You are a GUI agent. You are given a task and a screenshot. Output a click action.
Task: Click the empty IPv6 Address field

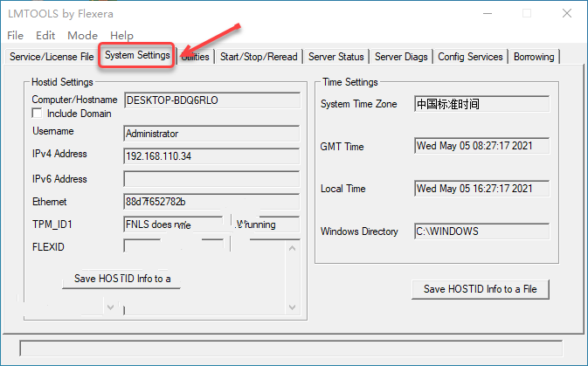[211, 179]
